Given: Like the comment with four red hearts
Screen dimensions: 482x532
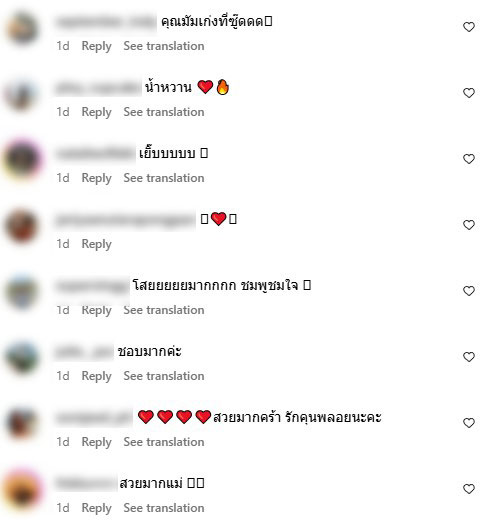Looking at the screenshot, I should point(468,423).
